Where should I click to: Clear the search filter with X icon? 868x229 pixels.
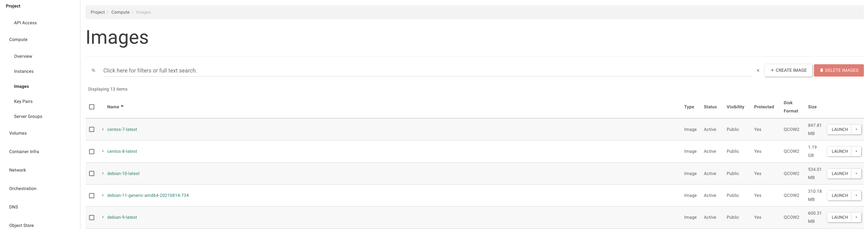click(x=758, y=70)
